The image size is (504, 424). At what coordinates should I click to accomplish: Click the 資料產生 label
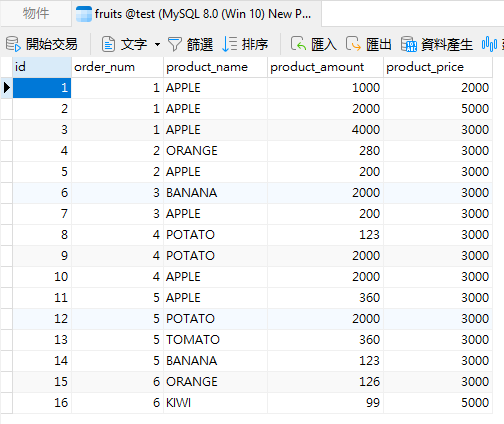447,44
